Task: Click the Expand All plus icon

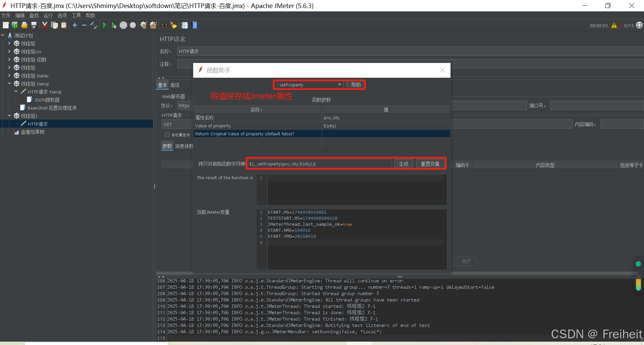Action: (x=75, y=25)
